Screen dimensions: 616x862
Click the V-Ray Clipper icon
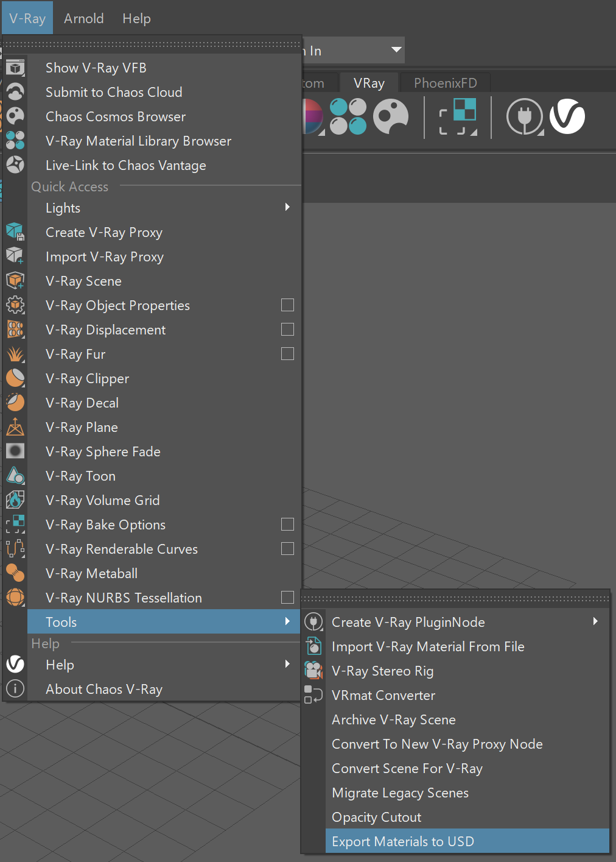tap(15, 378)
